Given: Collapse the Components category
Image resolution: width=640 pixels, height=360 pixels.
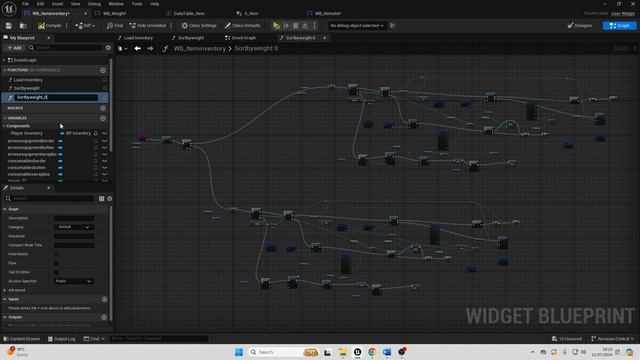Looking at the screenshot, I should click(4, 126).
